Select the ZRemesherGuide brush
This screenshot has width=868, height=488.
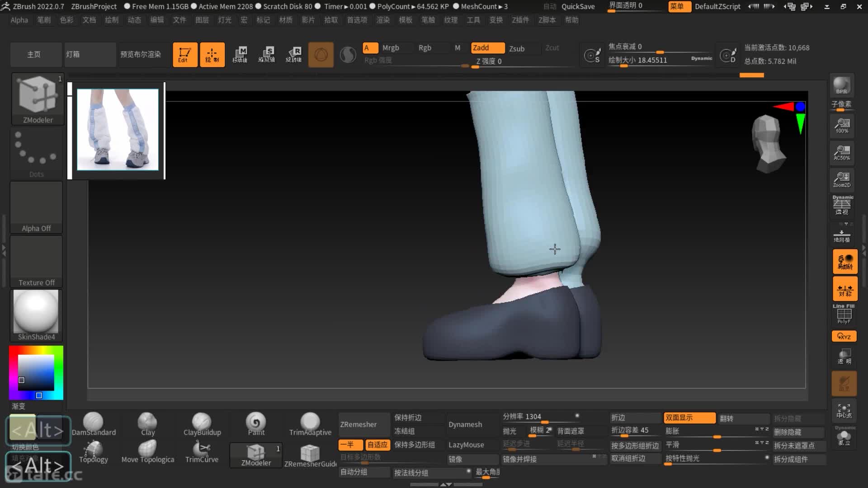pyautogui.click(x=310, y=455)
